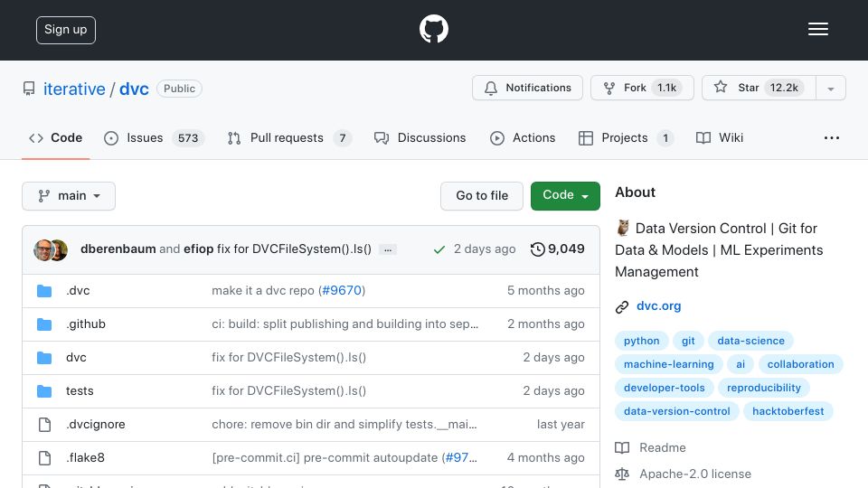The height and width of the screenshot is (488, 868).
Task: Select the collaboration topic tag
Action: pyautogui.click(x=800, y=364)
